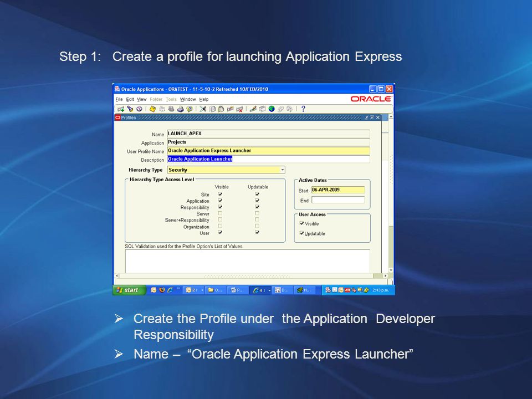This screenshot has height=399, width=532.
Task: Toggle Application Updatable checkbox
Action: pos(257,201)
